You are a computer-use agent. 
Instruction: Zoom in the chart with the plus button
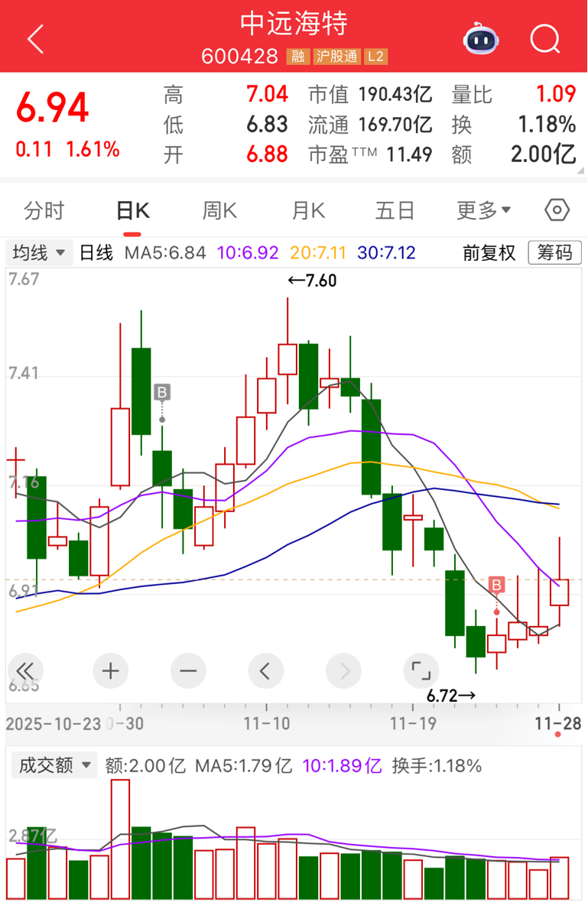click(110, 672)
